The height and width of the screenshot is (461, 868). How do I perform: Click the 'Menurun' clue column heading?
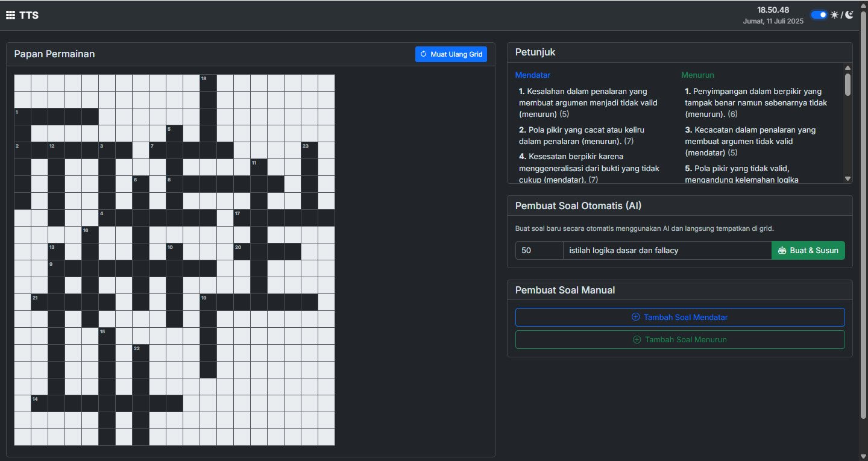coord(698,75)
